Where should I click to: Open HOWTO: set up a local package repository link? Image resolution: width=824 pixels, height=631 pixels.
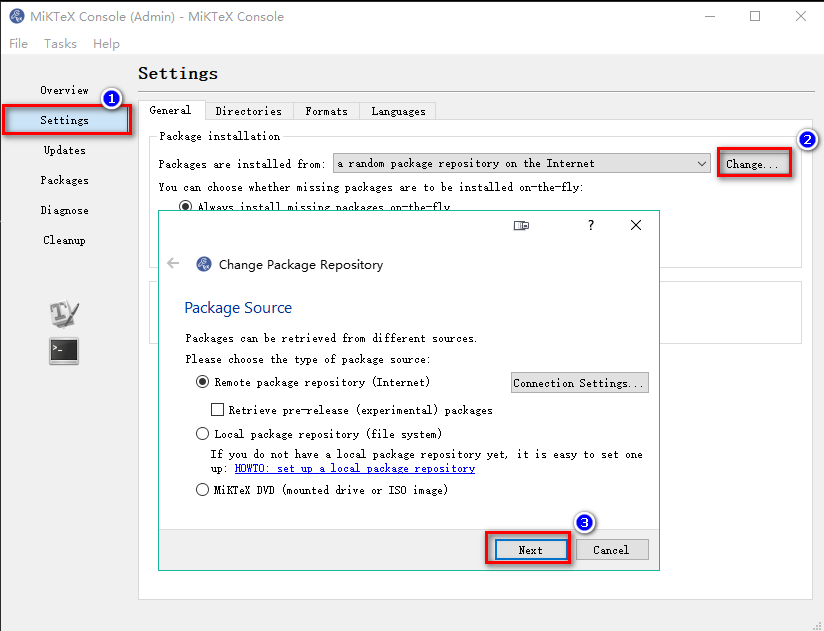click(355, 469)
